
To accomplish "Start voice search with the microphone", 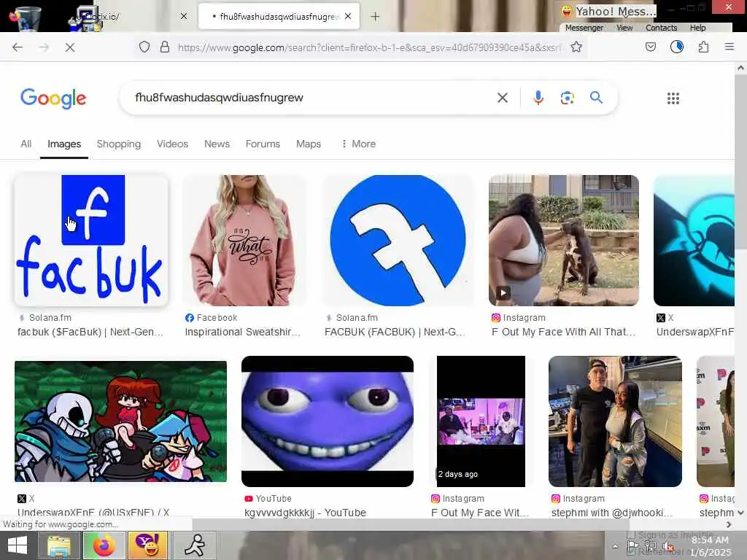I will [538, 98].
